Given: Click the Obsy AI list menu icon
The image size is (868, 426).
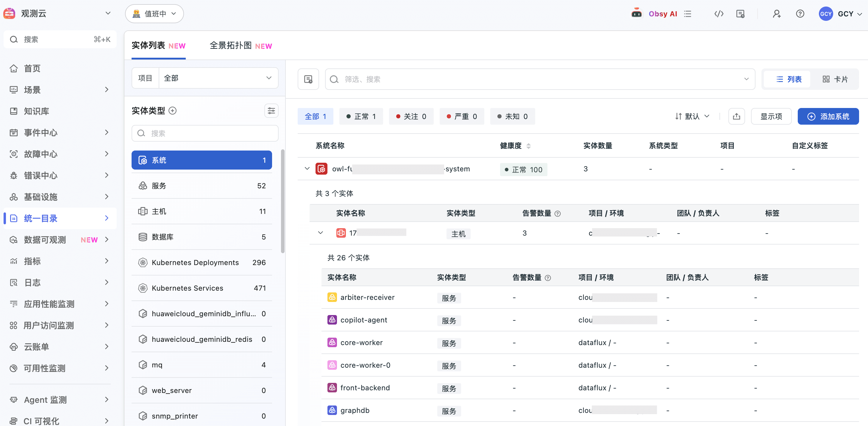Looking at the screenshot, I should pos(688,14).
